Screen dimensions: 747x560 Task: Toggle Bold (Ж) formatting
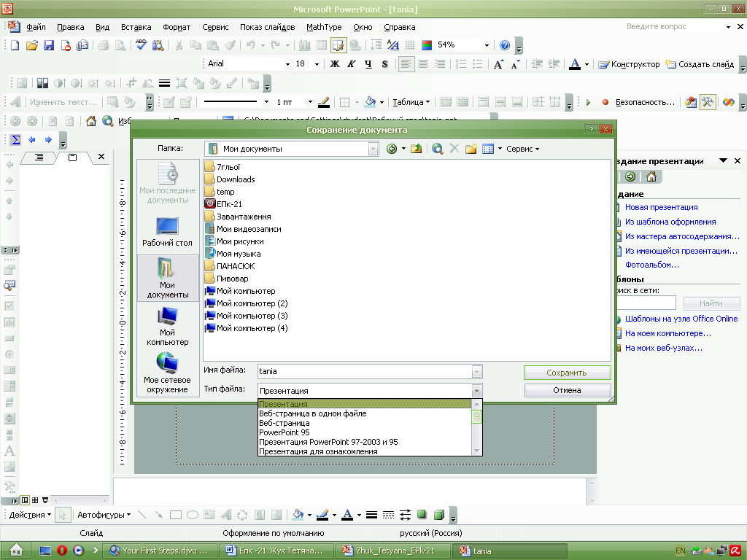tap(335, 64)
